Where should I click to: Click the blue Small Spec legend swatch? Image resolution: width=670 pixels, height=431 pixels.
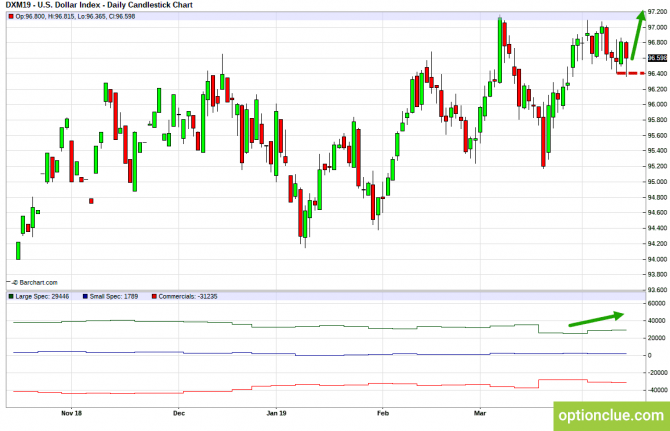tap(85, 296)
